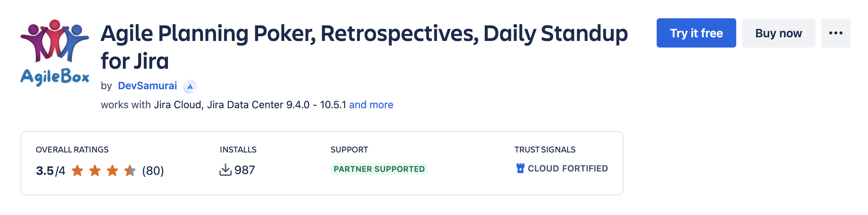Open the three-dots more actions menu
Screen dimensions: 868x215
tap(836, 33)
